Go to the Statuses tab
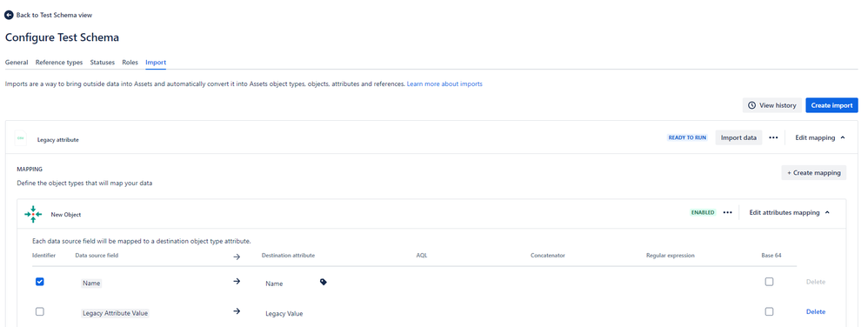 click(103, 63)
